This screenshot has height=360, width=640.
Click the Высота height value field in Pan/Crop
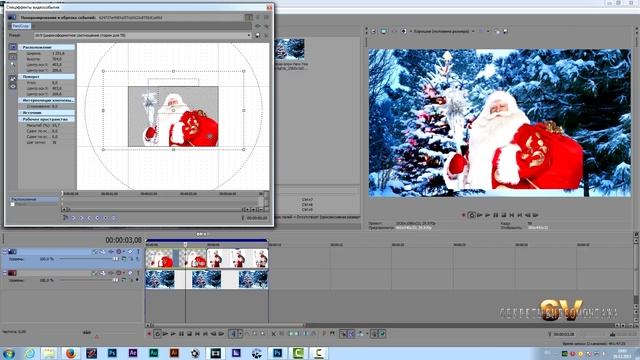click(57, 59)
